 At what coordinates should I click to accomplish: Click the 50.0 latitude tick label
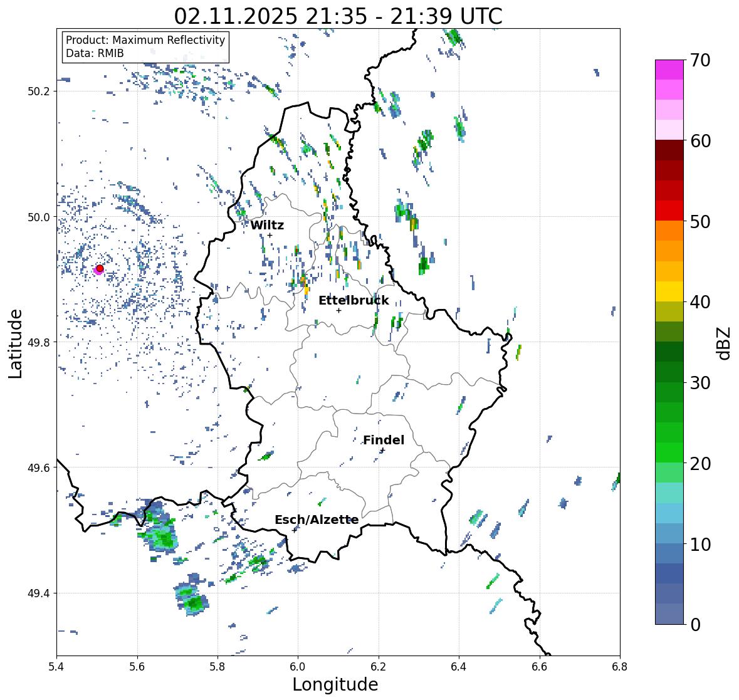39,217
